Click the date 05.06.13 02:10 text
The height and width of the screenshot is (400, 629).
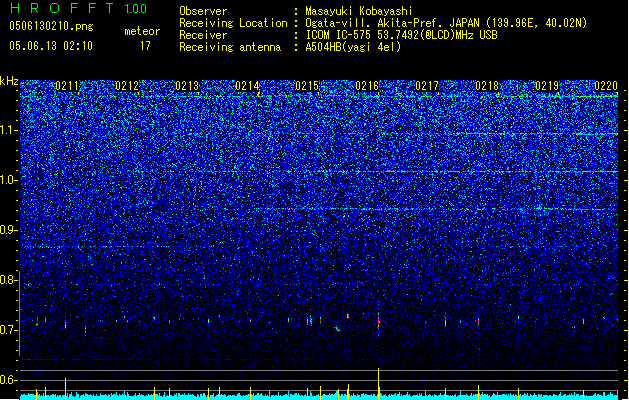[51, 46]
